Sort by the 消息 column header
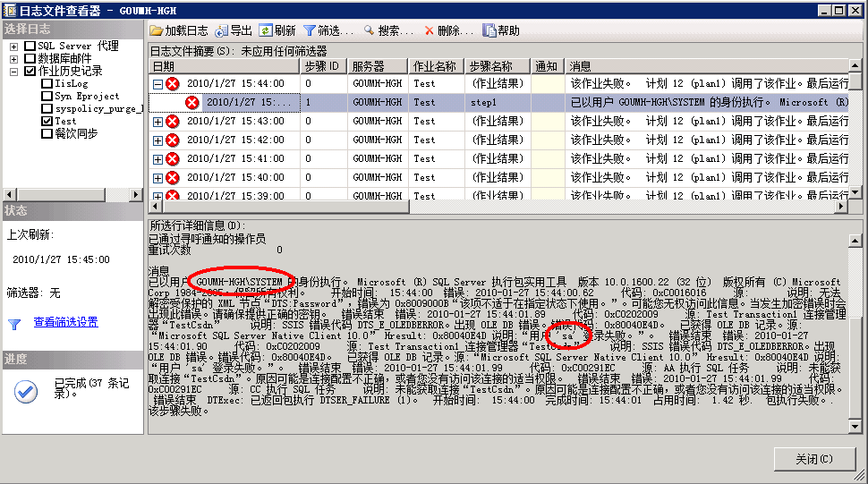 [x=706, y=66]
